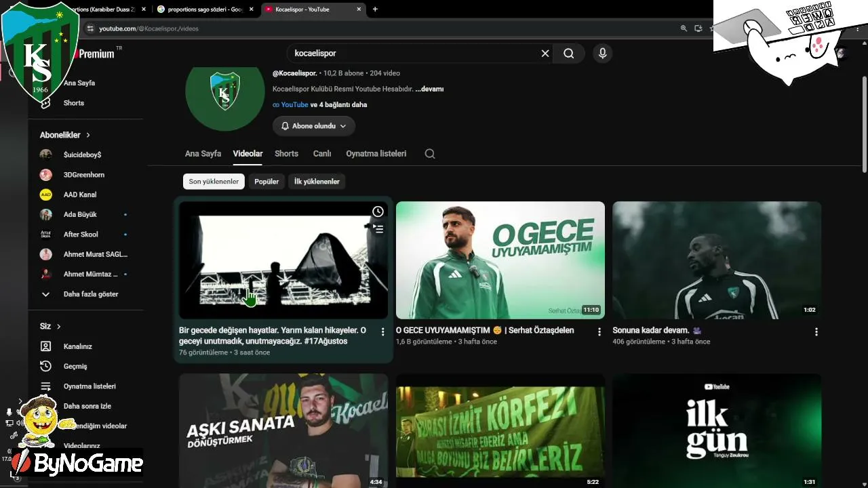Image resolution: width=868 pixels, height=488 pixels.
Task: Close the 'proportions sago sözleri' tab
Action: 252,9
